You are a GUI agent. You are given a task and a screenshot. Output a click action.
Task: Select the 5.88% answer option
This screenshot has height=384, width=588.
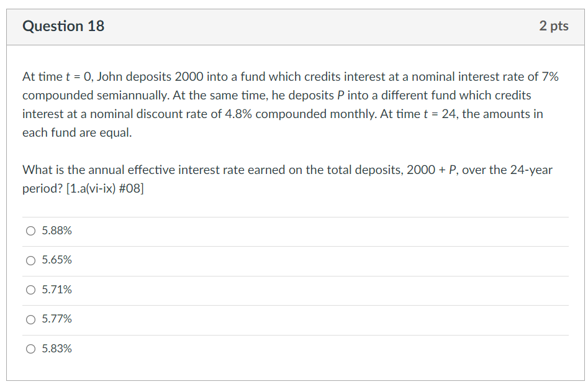30,231
